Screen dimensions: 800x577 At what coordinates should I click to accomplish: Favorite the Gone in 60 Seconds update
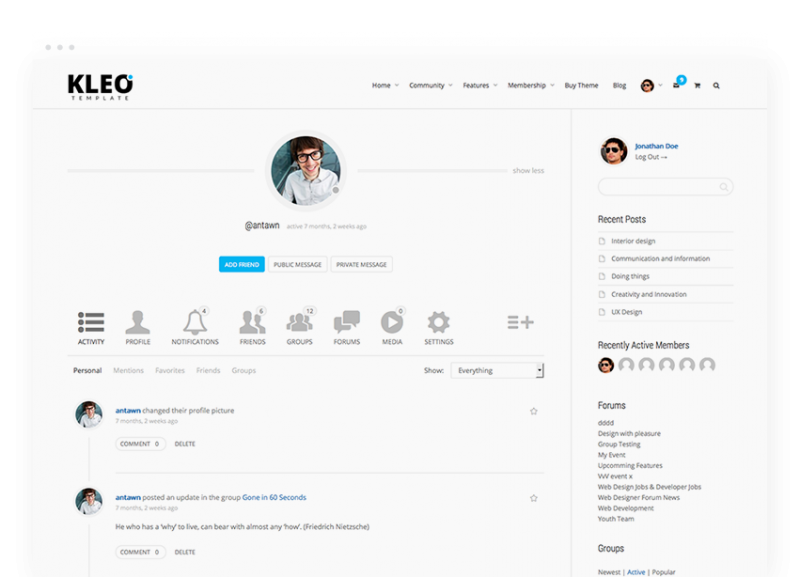(533, 498)
